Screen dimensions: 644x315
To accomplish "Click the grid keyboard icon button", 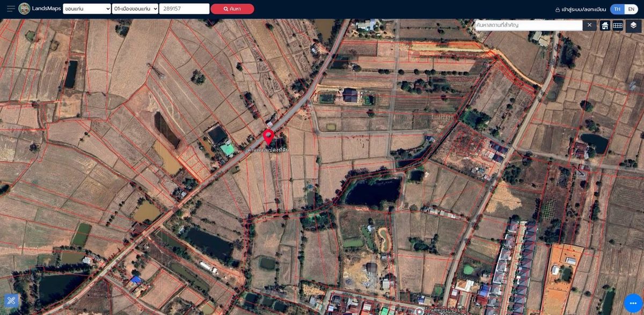I will [618, 25].
